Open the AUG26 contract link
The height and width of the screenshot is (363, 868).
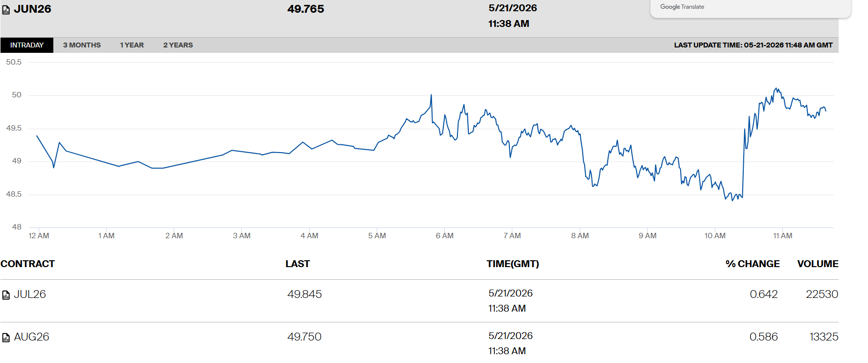31,337
